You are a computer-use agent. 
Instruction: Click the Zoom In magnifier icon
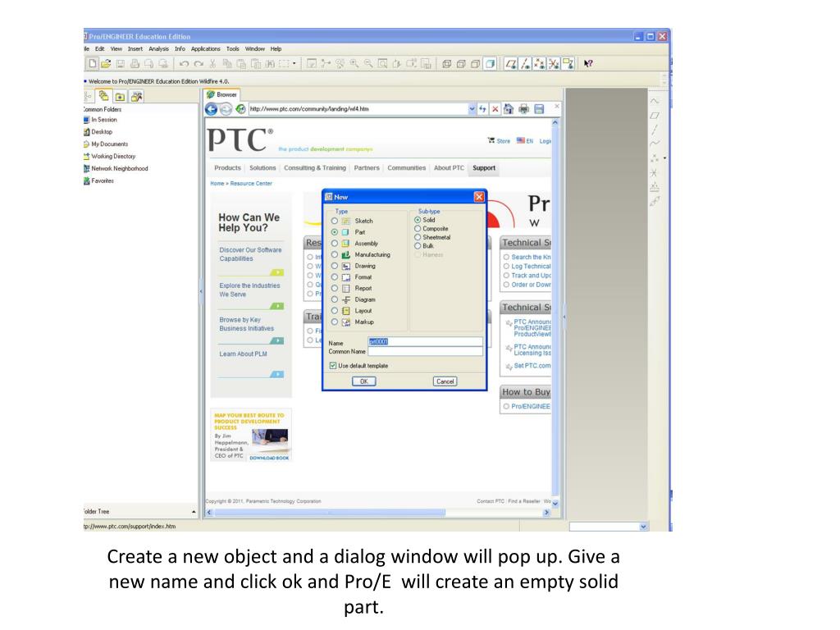click(x=354, y=64)
